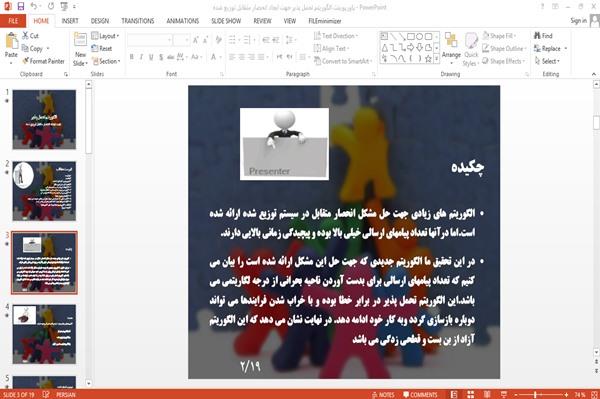The height and width of the screenshot is (399, 600).
Task: Toggle the Notes pane
Action: click(x=383, y=394)
